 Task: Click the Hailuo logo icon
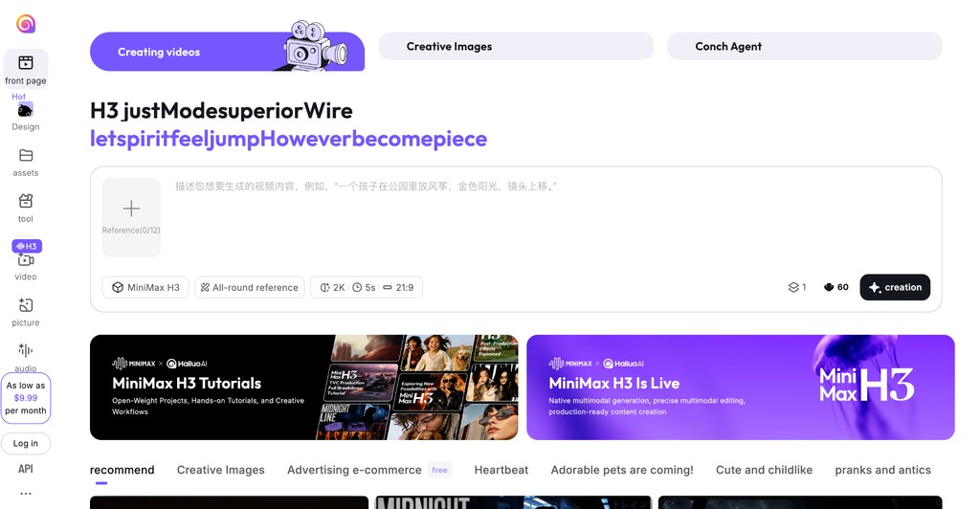coord(26,24)
